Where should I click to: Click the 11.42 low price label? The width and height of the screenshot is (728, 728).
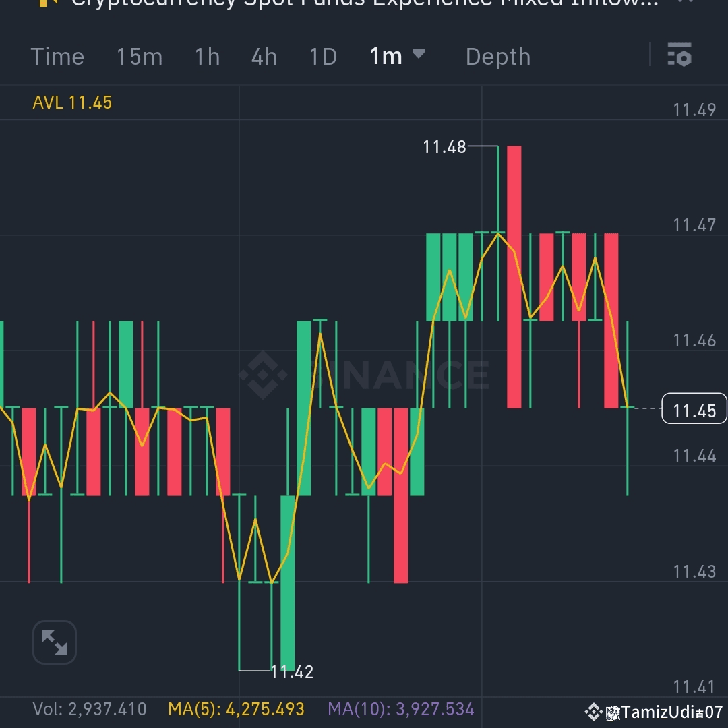coord(291,671)
